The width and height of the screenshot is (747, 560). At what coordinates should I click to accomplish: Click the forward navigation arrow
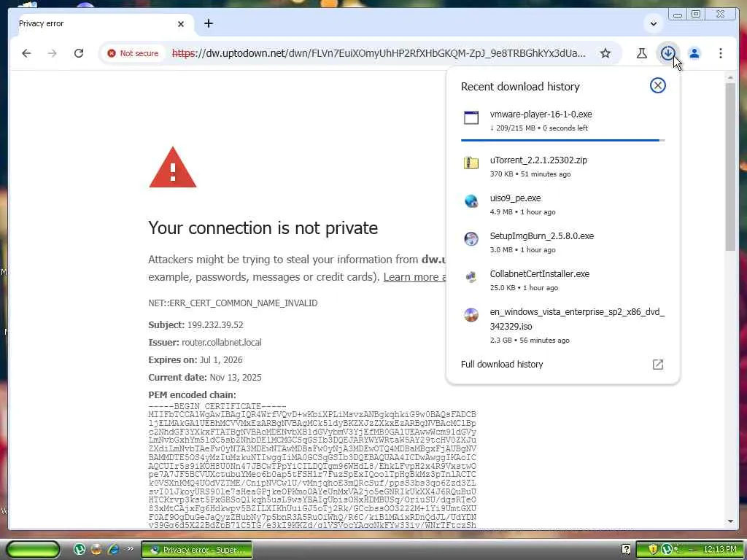[x=53, y=53]
